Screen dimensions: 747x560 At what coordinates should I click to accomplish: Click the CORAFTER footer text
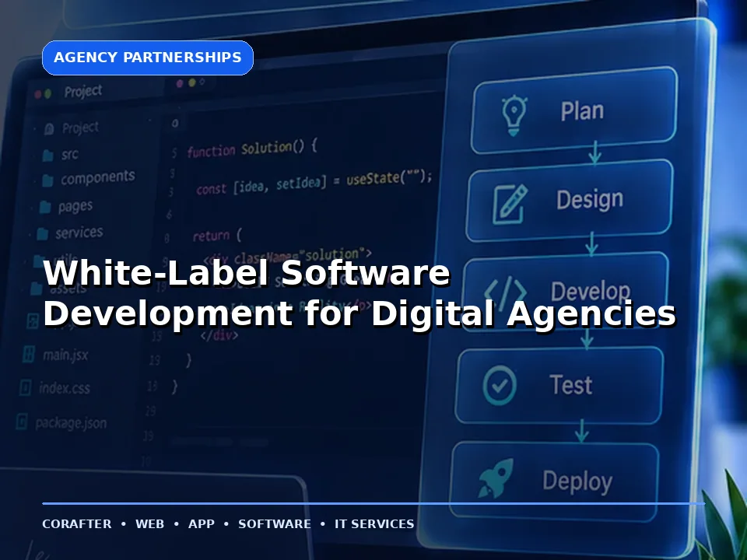click(77, 523)
